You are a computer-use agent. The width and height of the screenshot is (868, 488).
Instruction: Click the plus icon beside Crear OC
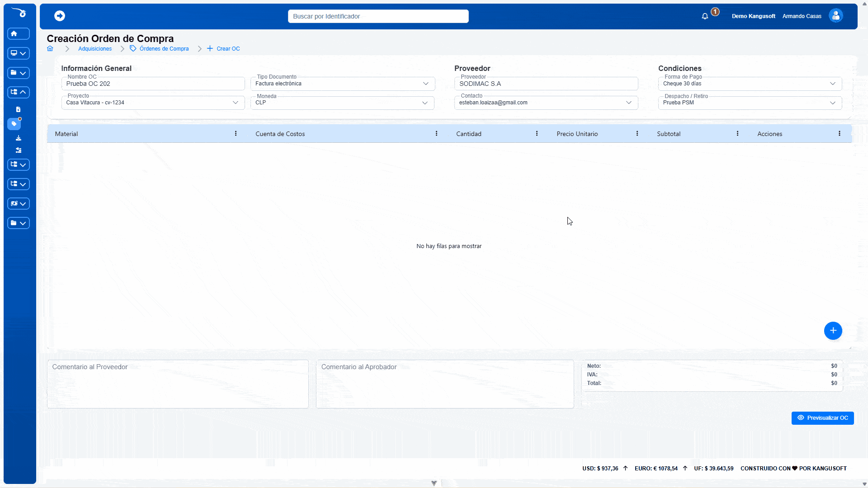click(210, 49)
